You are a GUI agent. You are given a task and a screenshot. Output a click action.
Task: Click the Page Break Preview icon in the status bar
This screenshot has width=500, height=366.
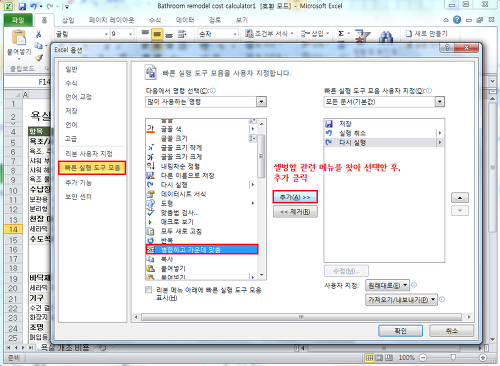point(389,358)
